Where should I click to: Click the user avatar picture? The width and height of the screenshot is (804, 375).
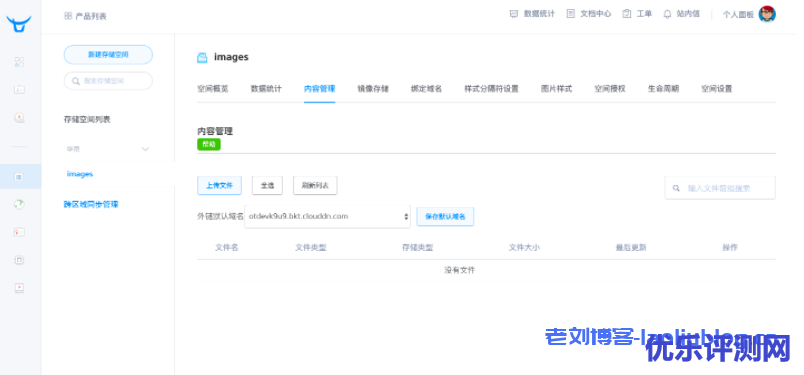(767, 14)
